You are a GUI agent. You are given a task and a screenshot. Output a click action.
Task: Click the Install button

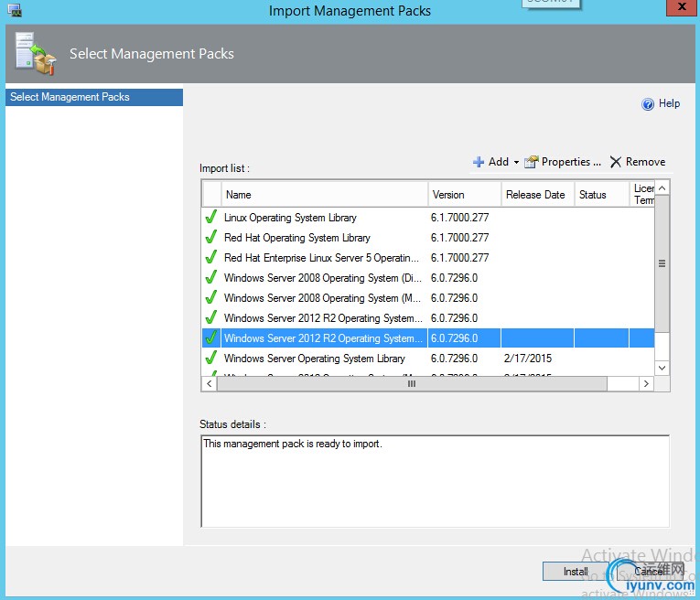(x=575, y=571)
